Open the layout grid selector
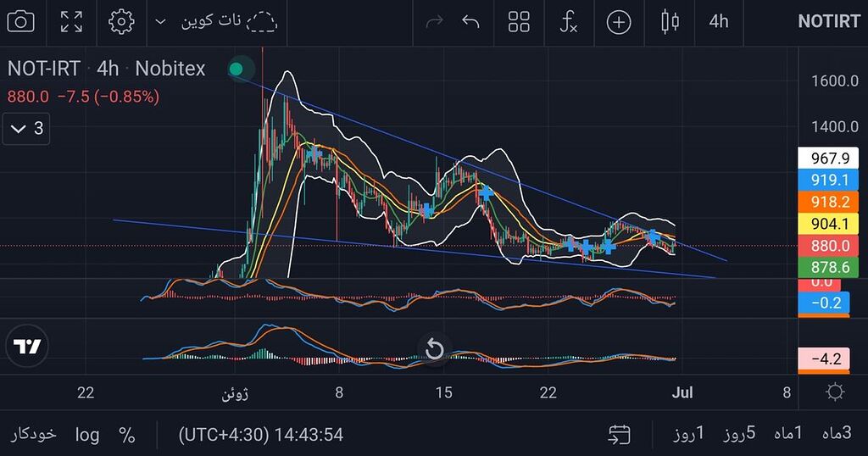This screenshot has height=456, width=868. click(519, 21)
